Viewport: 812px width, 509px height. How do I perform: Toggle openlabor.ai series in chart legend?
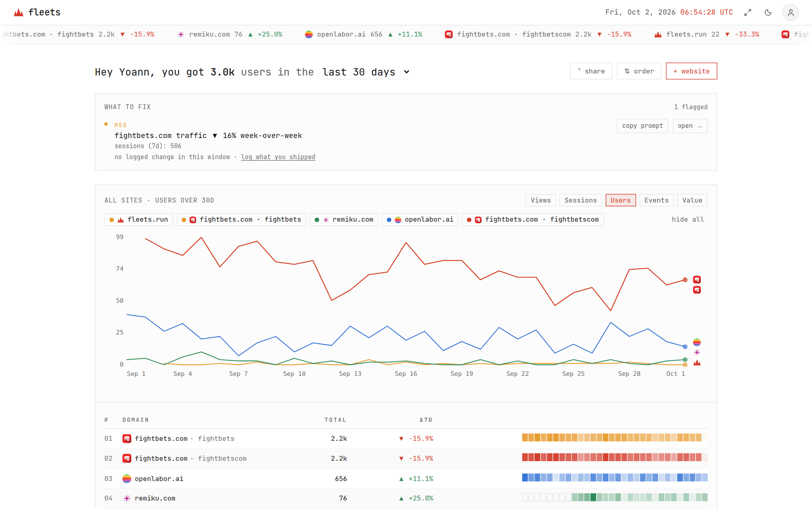click(x=420, y=220)
